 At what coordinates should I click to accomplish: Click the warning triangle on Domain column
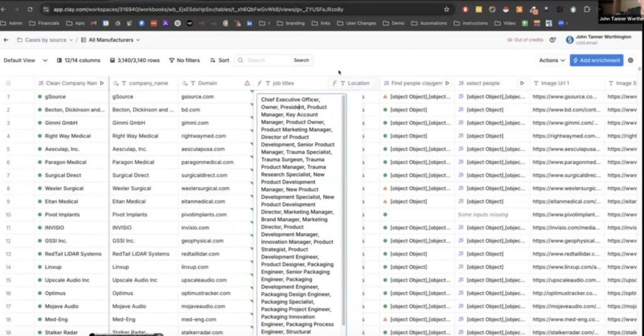[x=247, y=83]
